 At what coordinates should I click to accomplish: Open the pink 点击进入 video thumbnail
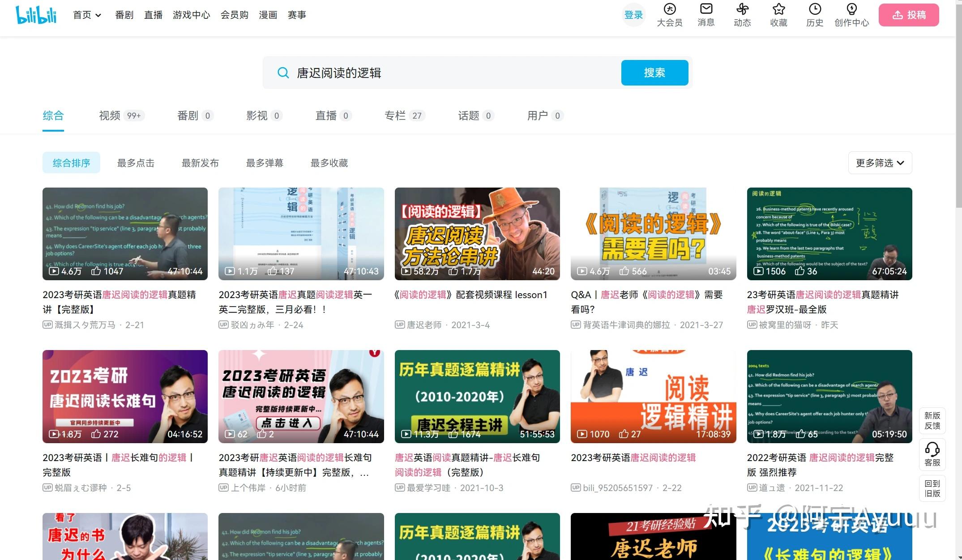click(x=301, y=397)
